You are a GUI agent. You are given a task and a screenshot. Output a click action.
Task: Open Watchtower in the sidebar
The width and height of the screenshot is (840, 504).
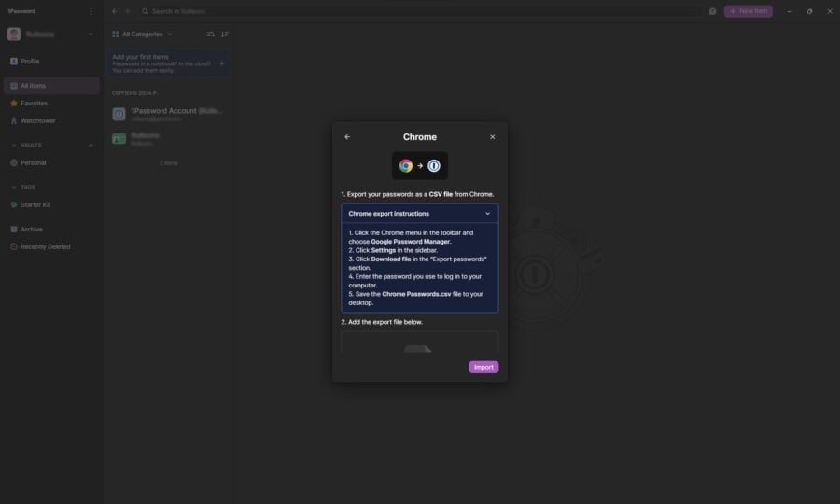[x=51, y=121]
